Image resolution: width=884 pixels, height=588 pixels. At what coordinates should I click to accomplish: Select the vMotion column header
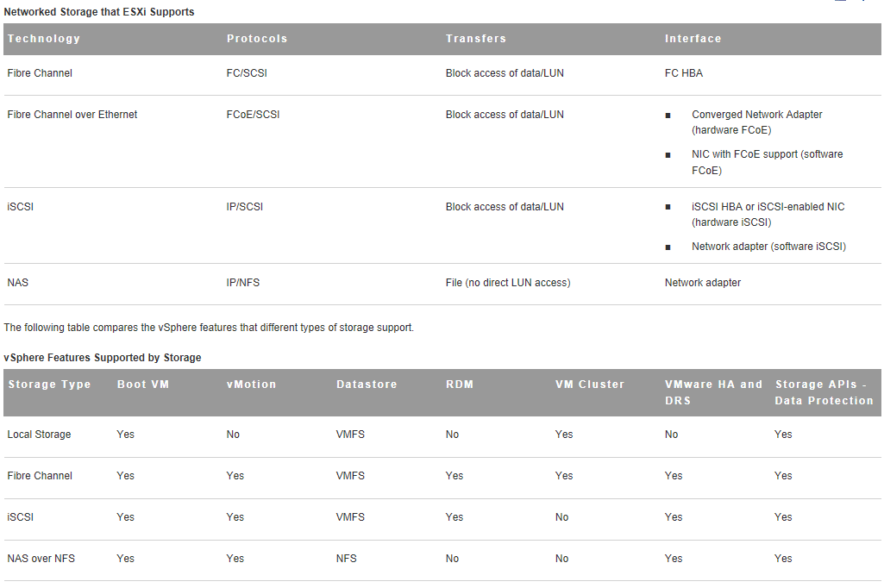[251, 385]
